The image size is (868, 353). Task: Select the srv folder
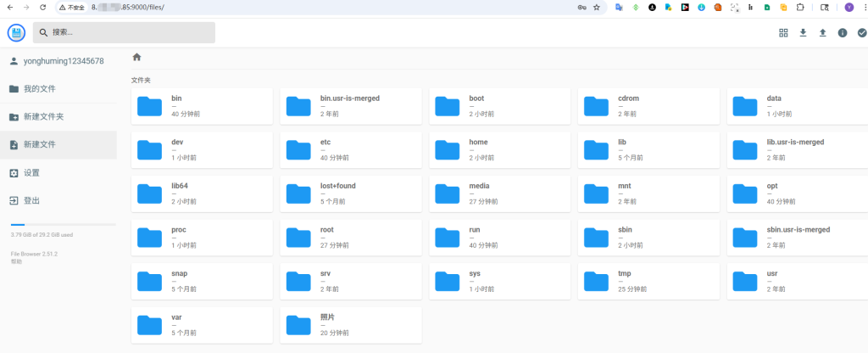351,281
